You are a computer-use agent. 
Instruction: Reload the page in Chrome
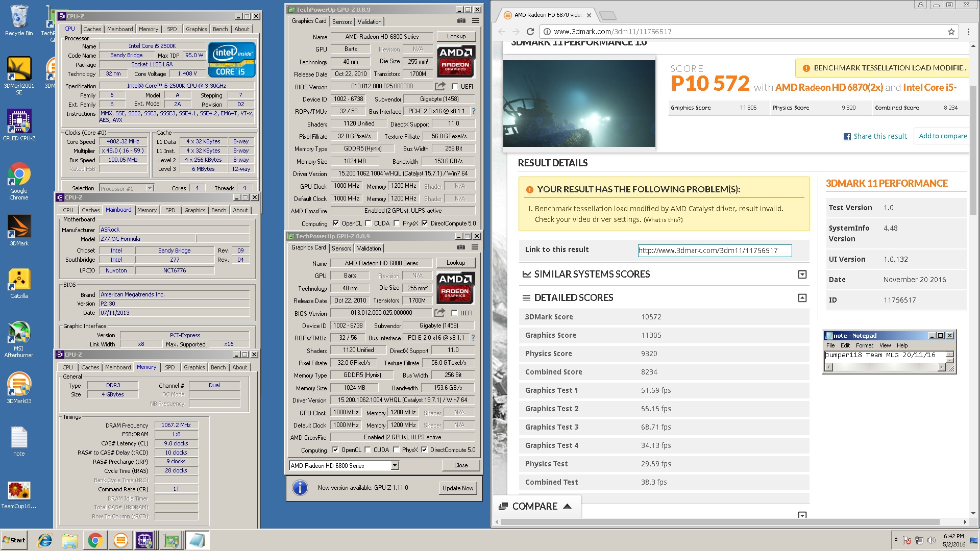point(530,32)
